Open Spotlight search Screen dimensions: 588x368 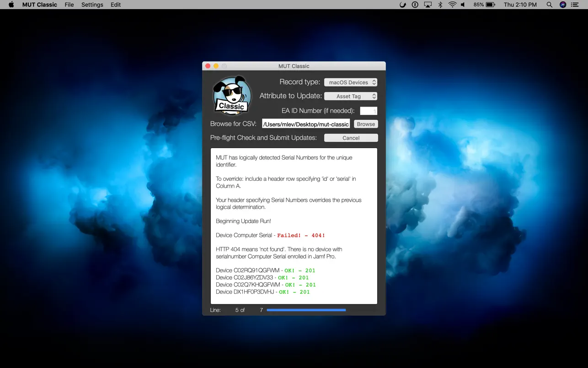pos(549,5)
